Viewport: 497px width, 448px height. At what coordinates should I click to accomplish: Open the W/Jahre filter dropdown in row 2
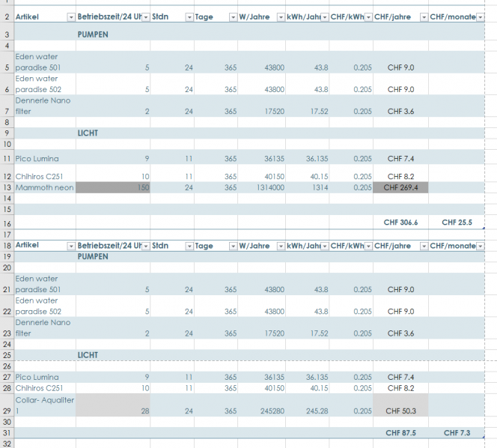click(x=281, y=17)
